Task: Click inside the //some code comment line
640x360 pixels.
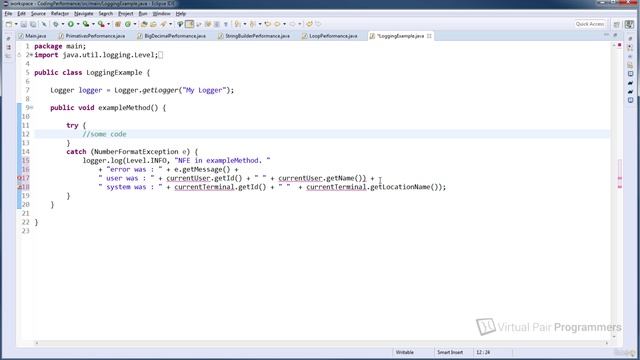Action: point(104,134)
